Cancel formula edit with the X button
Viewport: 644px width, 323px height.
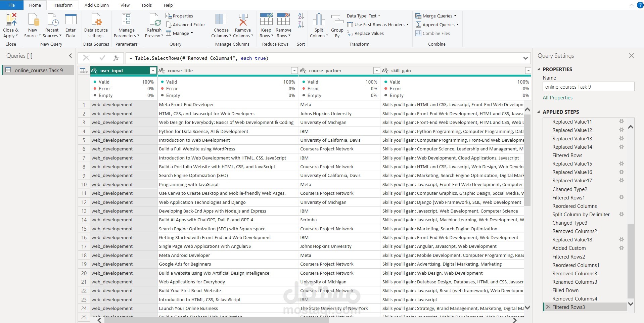pos(86,58)
